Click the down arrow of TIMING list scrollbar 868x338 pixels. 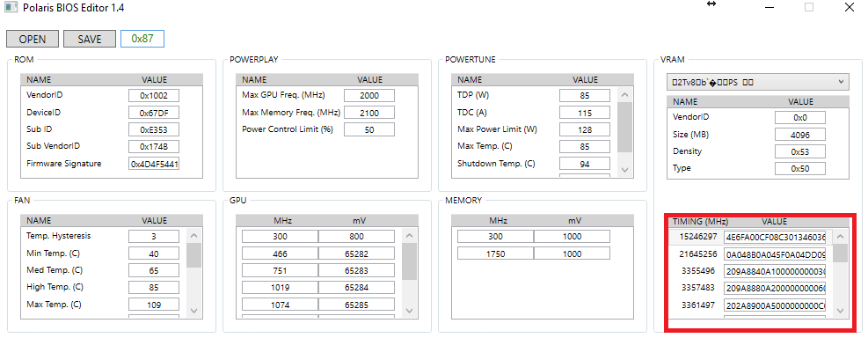[x=840, y=311]
